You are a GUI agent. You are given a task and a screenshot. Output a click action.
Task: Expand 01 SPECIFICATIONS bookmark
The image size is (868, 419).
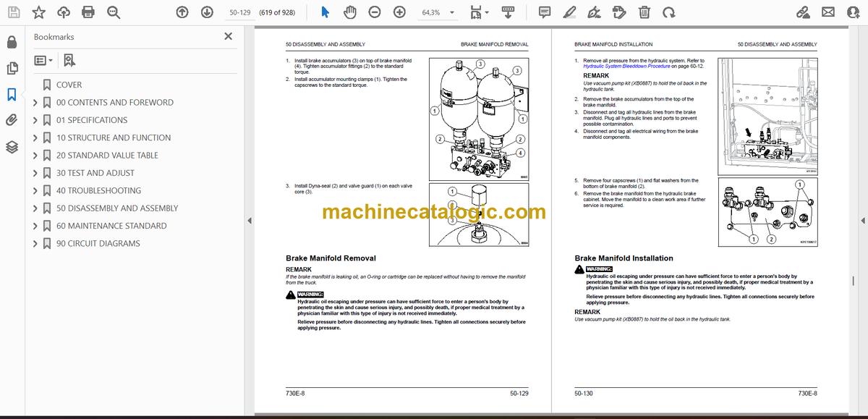point(35,120)
